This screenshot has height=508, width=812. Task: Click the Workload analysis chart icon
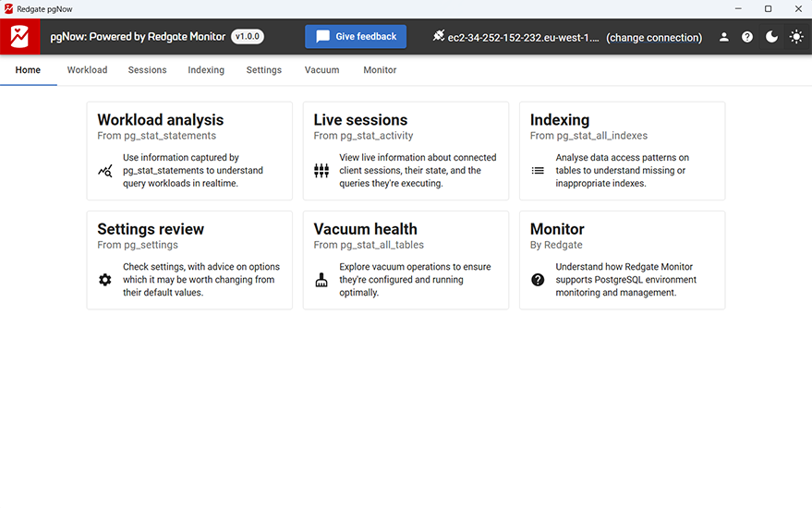(x=105, y=171)
